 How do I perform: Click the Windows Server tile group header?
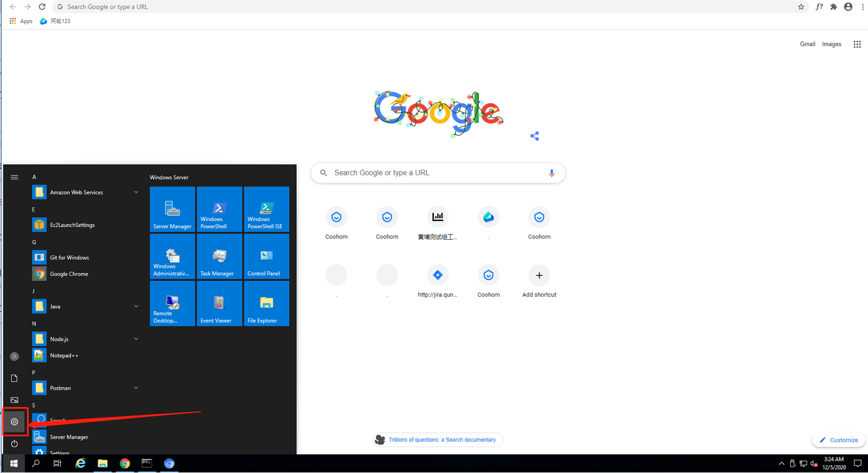(169, 178)
